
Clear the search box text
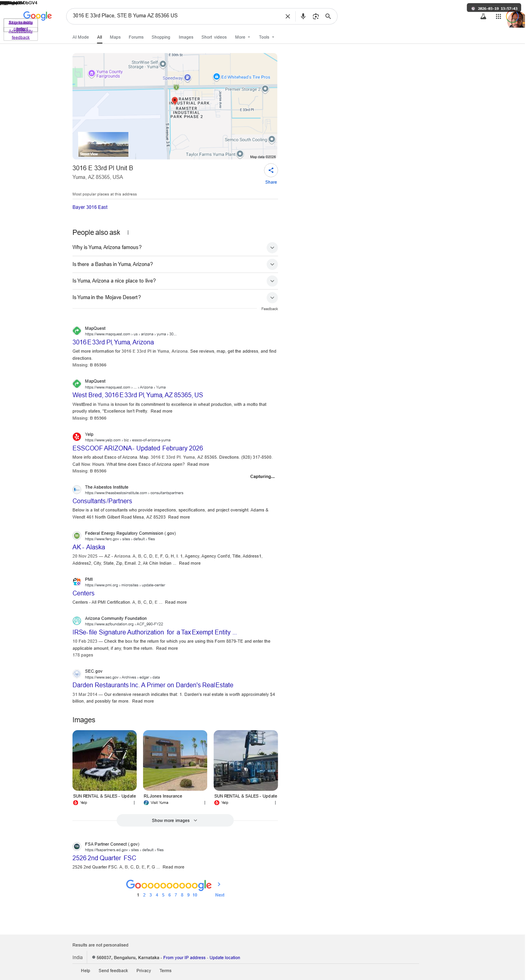click(288, 17)
